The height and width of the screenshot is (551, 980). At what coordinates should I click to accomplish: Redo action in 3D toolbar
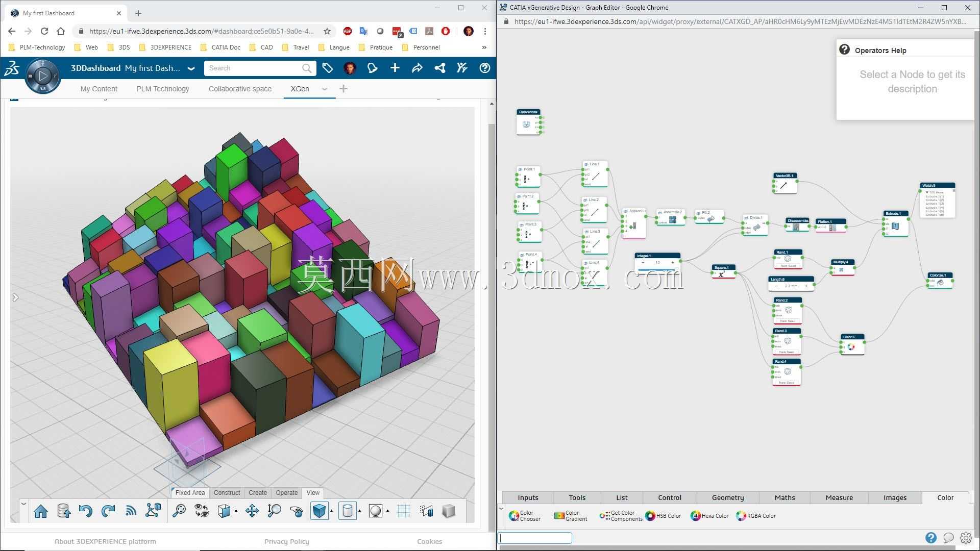pos(108,511)
